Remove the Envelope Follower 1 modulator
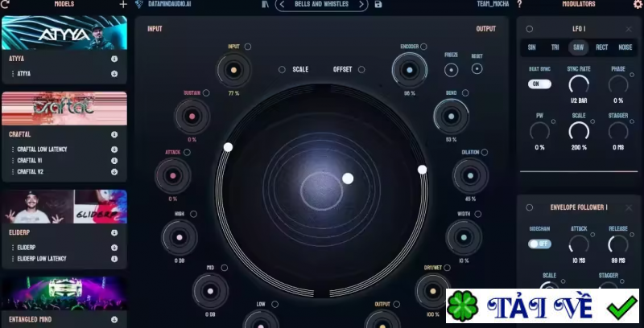644x328 pixels. [x=629, y=207]
